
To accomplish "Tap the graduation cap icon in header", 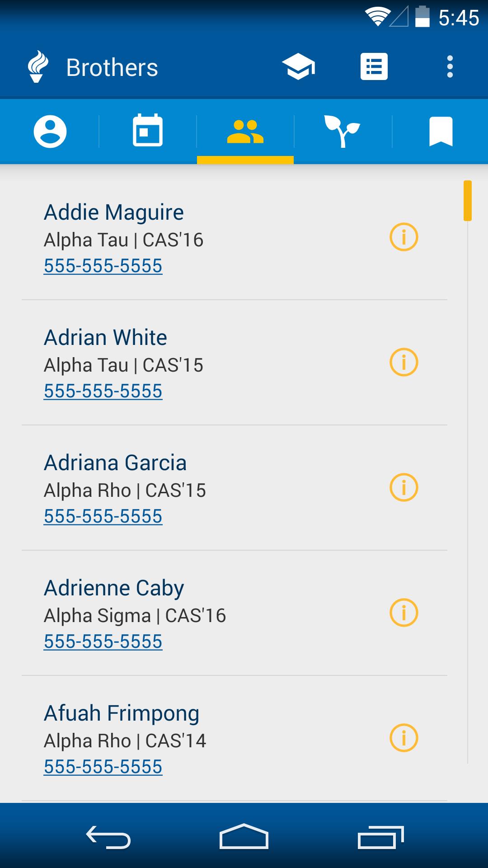I will 299,67.
